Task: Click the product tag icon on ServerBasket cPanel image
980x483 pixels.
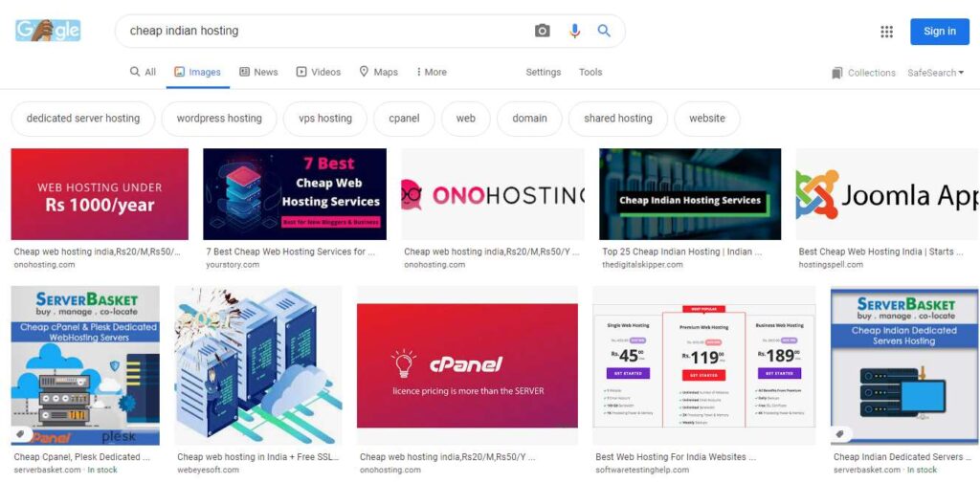Action: tap(20, 433)
